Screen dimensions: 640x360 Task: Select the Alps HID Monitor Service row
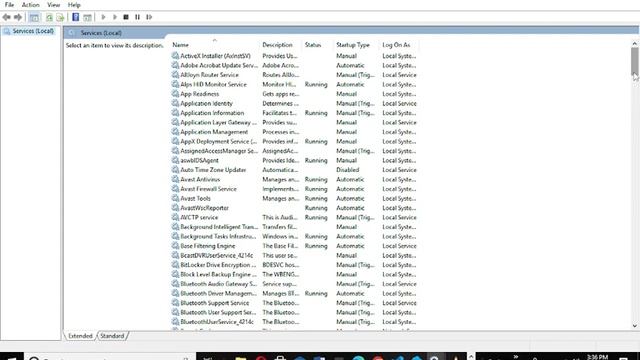click(x=294, y=84)
